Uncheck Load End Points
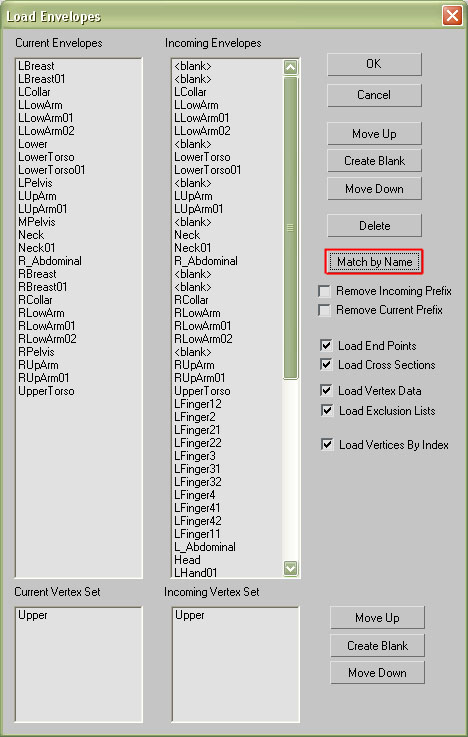Screen dimensions: 468x737 (326, 345)
